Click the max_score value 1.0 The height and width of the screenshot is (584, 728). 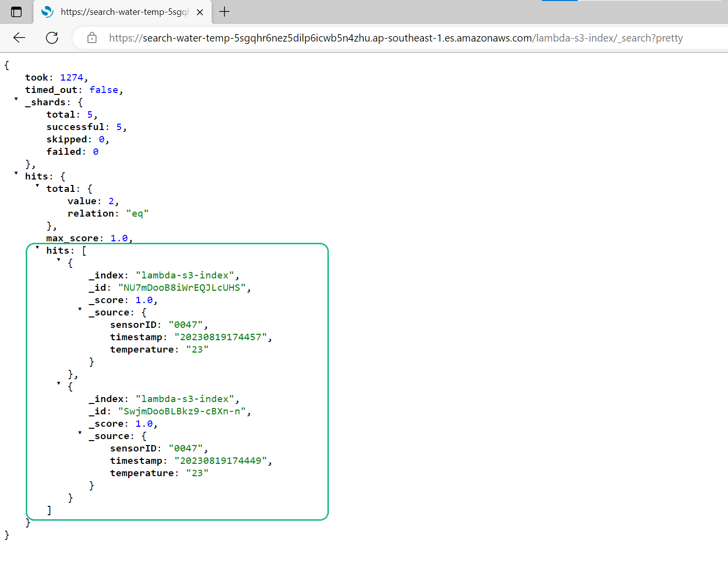pos(119,238)
